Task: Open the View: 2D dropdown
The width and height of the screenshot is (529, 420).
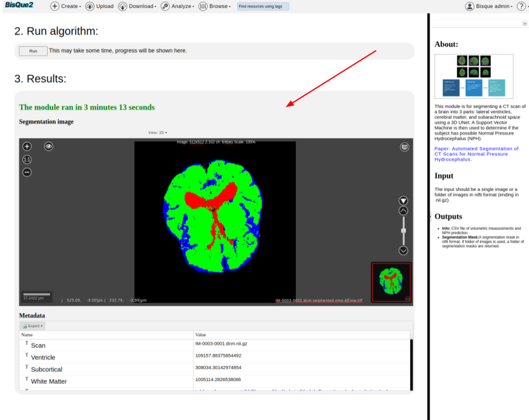Action: (157, 132)
